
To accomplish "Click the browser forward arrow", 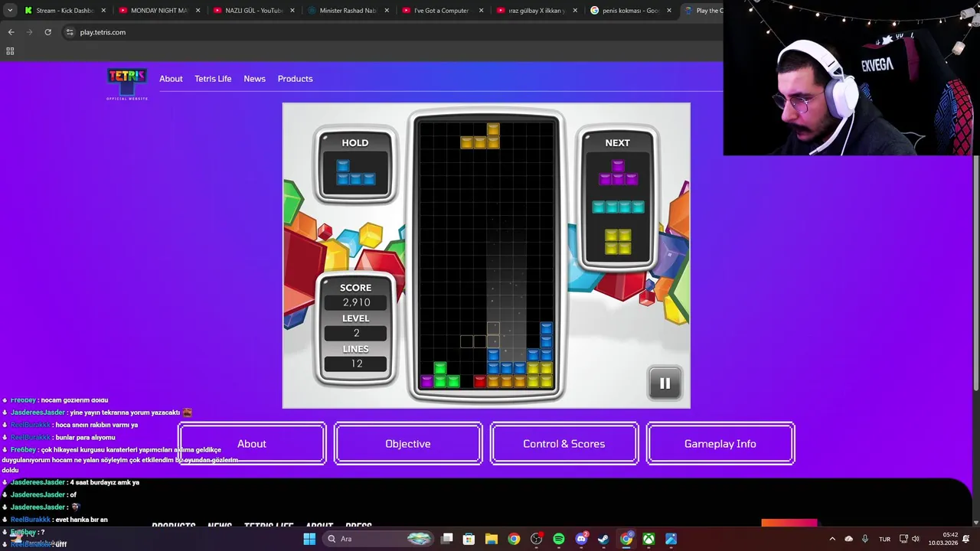I will [29, 32].
